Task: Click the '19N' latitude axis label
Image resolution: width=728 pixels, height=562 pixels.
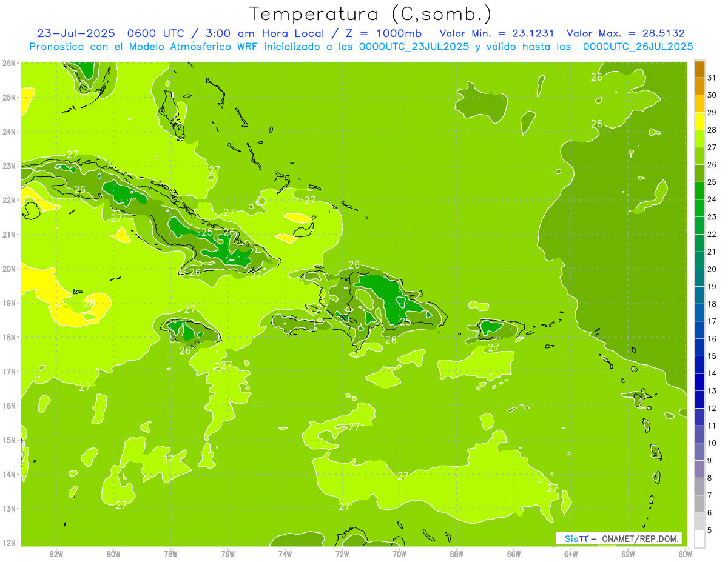Action: tap(9, 303)
